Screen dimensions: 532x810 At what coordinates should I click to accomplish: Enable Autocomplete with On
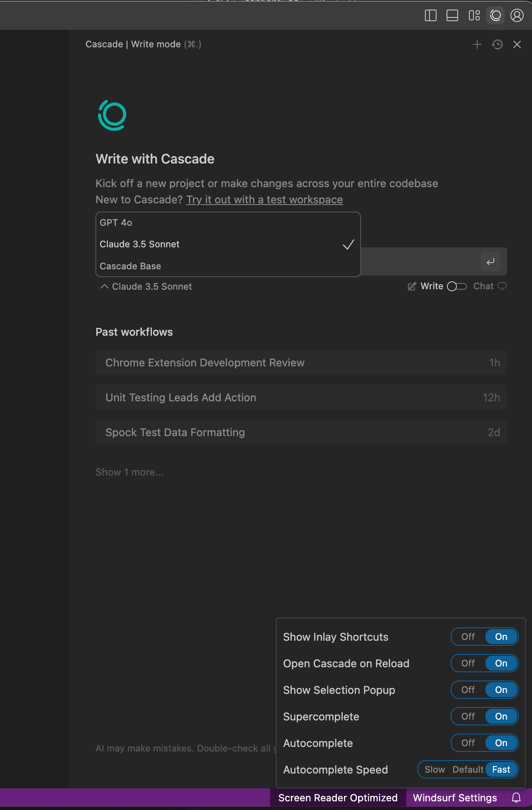(x=501, y=743)
